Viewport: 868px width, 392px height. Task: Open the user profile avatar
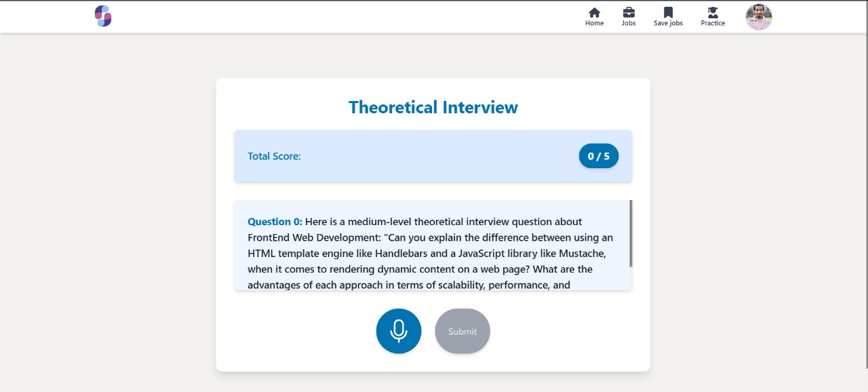[x=759, y=17]
